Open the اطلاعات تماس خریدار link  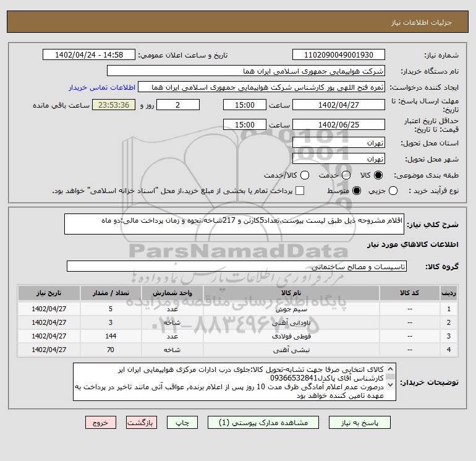coord(102,87)
